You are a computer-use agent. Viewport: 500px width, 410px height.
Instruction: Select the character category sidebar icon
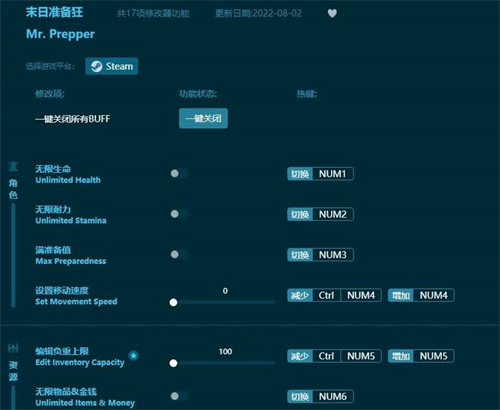13,166
